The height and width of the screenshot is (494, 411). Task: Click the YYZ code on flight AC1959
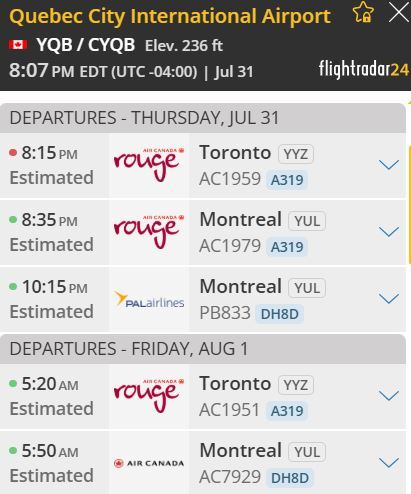[x=296, y=154]
